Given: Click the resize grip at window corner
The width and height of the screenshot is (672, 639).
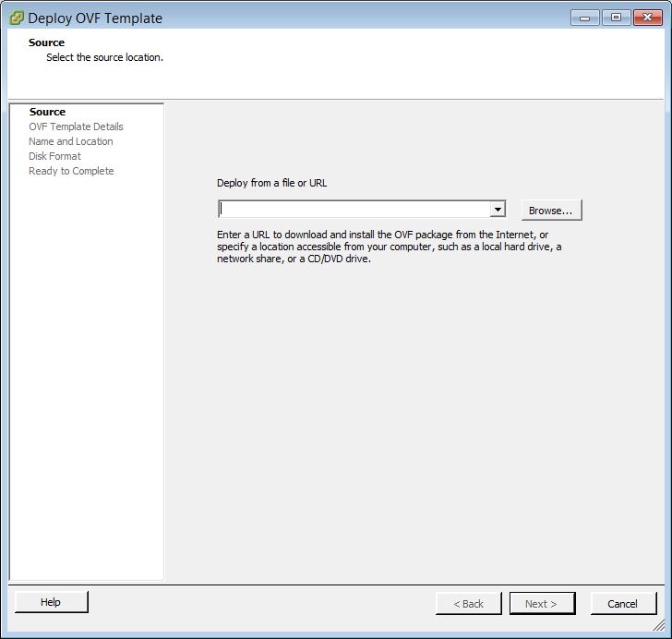Looking at the screenshot, I should tap(659, 626).
